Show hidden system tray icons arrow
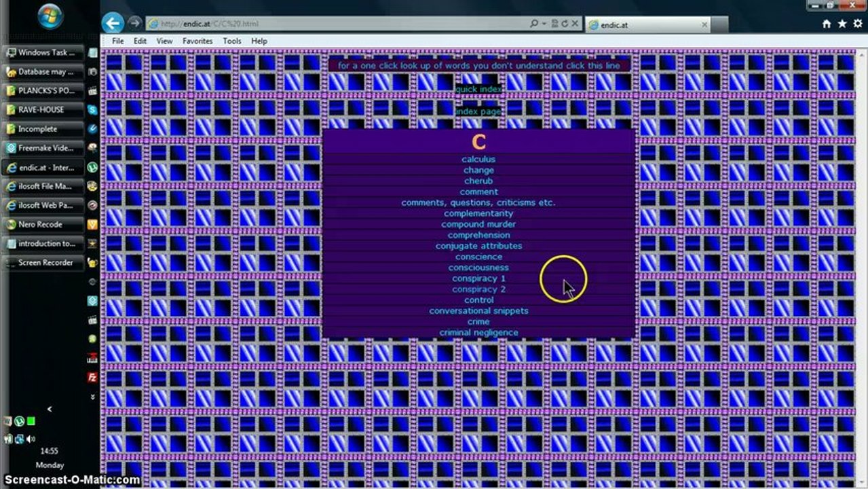This screenshot has width=868, height=489. click(50, 409)
